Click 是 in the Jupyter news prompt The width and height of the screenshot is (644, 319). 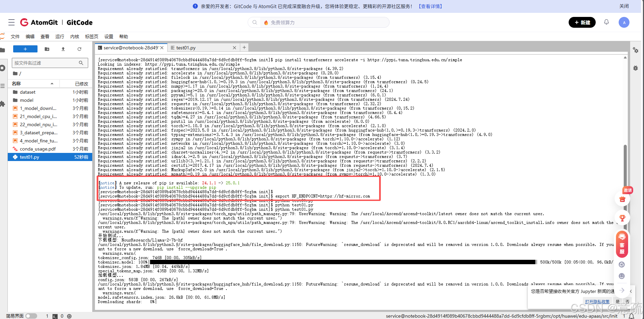tap(618, 302)
